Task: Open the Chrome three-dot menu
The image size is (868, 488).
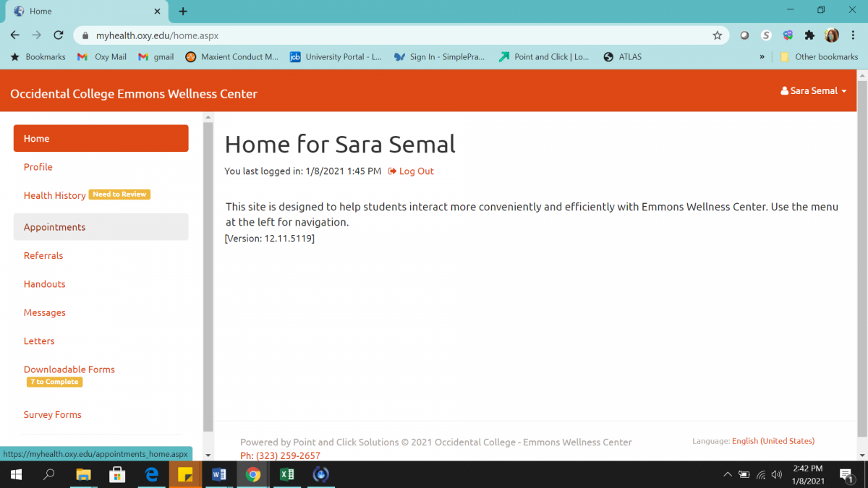Action: 854,35
